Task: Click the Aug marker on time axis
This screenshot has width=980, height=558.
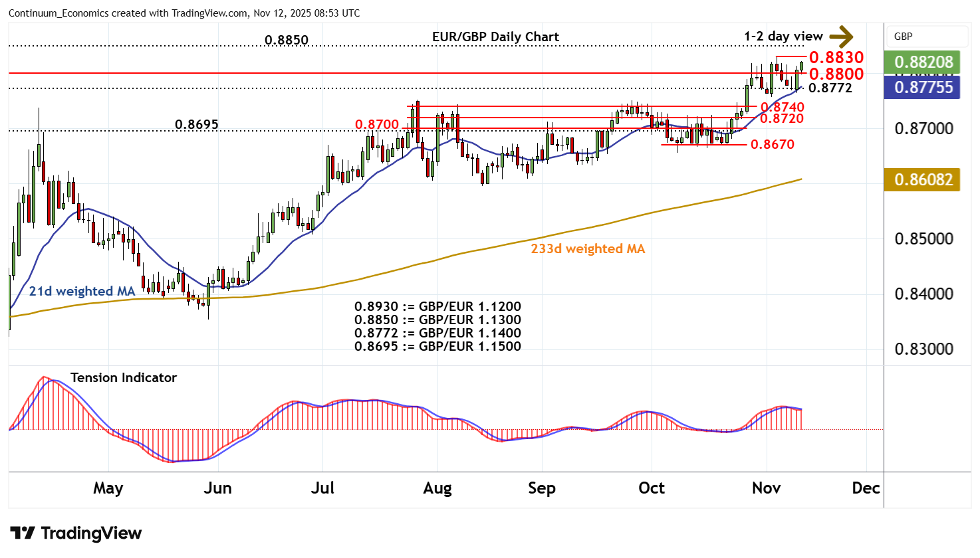Action: [437, 488]
